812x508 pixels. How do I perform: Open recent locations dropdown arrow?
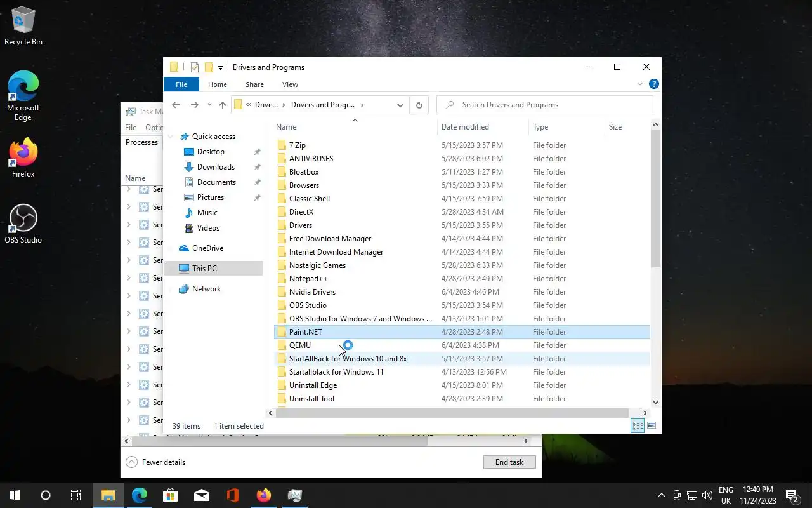point(209,105)
